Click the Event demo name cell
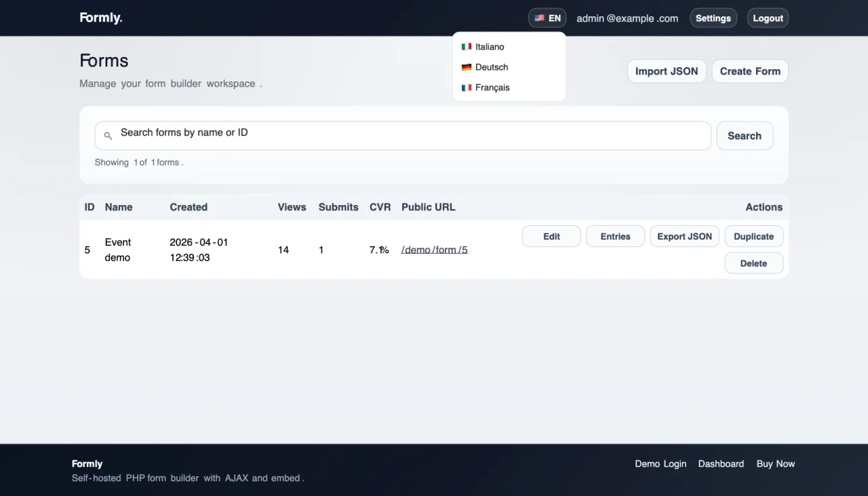868x496 pixels. pyautogui.click(x=118, y=250)
